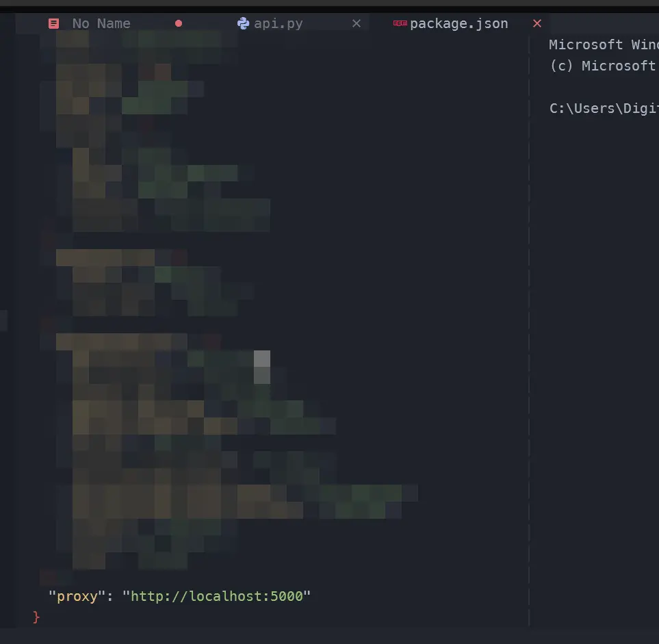Click the (c) Microsoft copyright line
The width and height of the screenshot is (659, 644).
tap(604, 66)
